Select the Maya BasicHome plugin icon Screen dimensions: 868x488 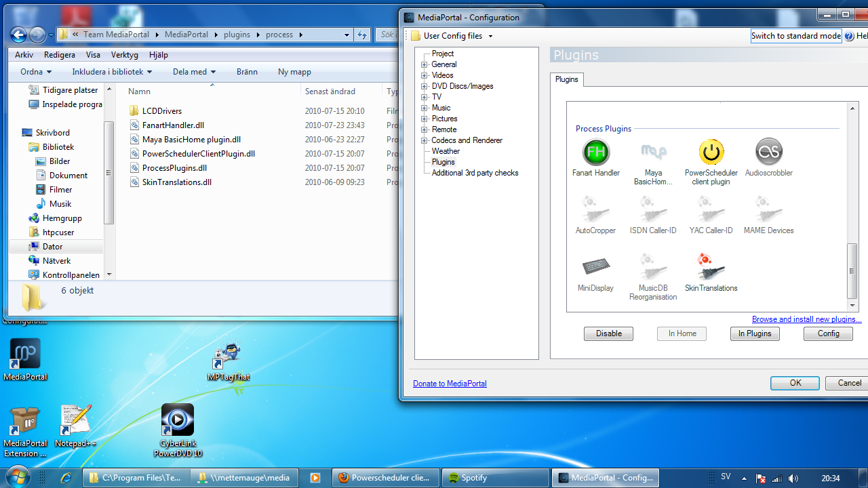tap(654, 152)
